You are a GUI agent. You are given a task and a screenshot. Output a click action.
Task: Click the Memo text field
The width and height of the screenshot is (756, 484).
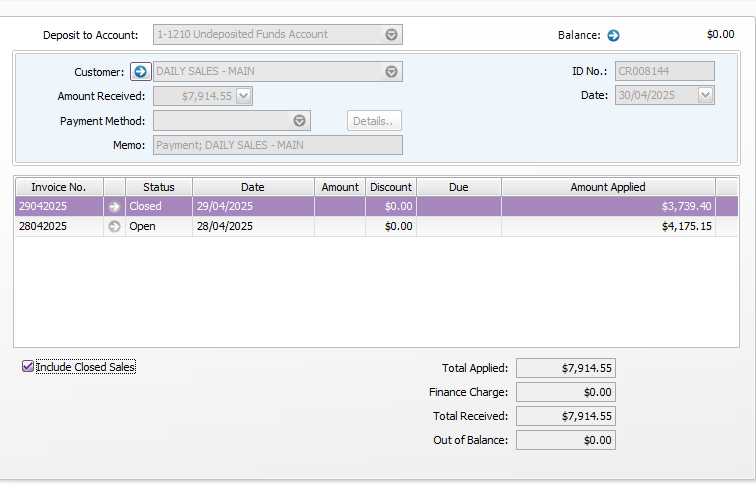(x=277, y=145)
